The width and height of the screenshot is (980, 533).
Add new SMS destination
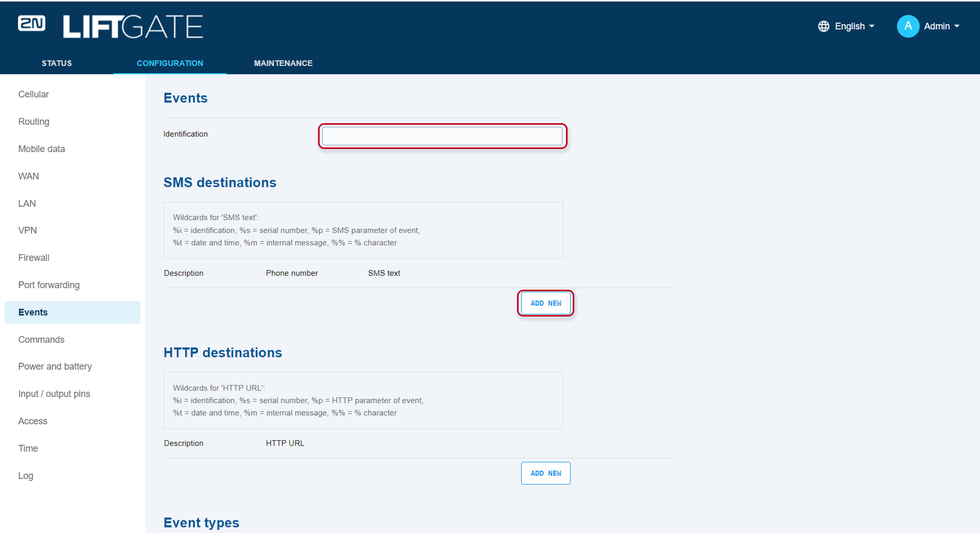point(545,303)
